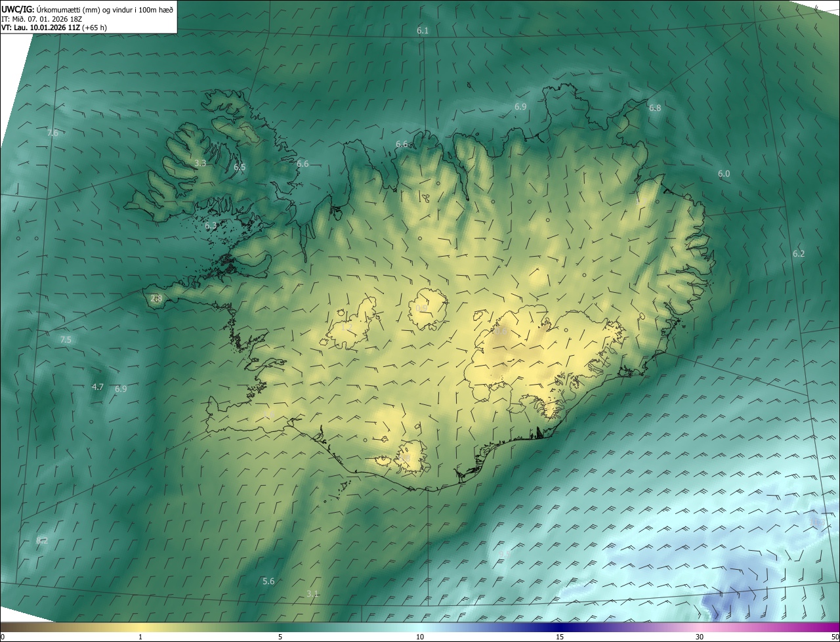Click the 6.1 value label at top
The width and height of the screenshot is (840, 642).
(423, 31)
